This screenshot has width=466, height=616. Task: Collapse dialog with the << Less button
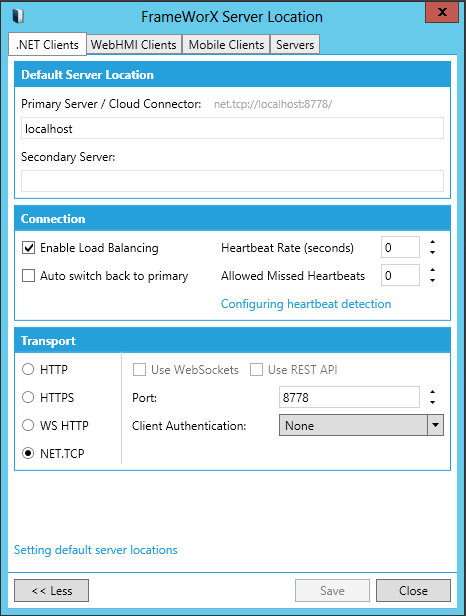(51, 590)
